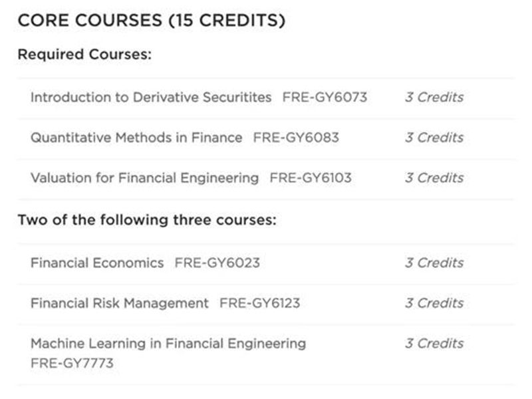Click the Required Courses subheading
532x399 pixels.
85,54
